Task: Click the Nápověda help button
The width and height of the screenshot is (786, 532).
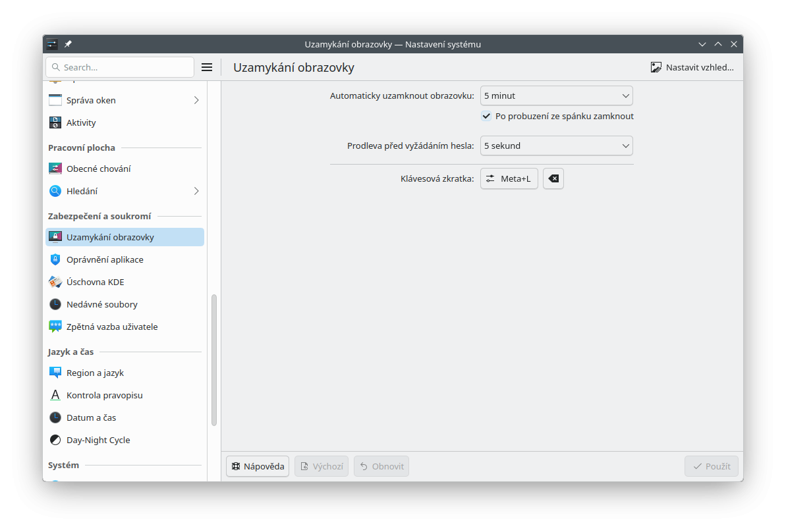Action: tap(258, 466)
